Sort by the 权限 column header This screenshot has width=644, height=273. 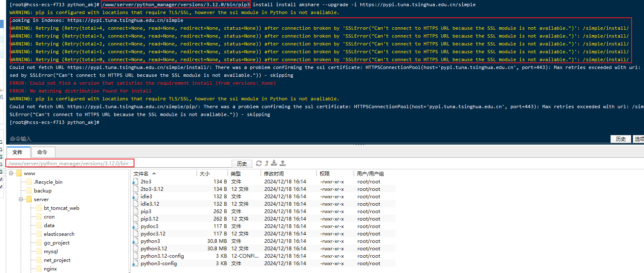tap(335, 174)
